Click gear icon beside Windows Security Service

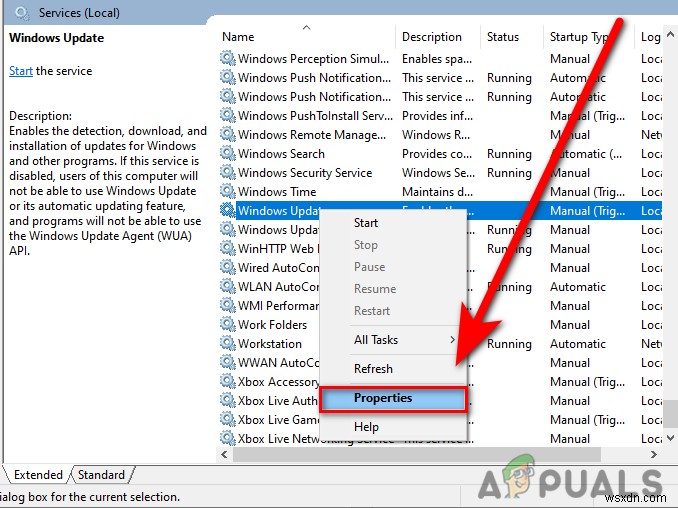(227, 172)
